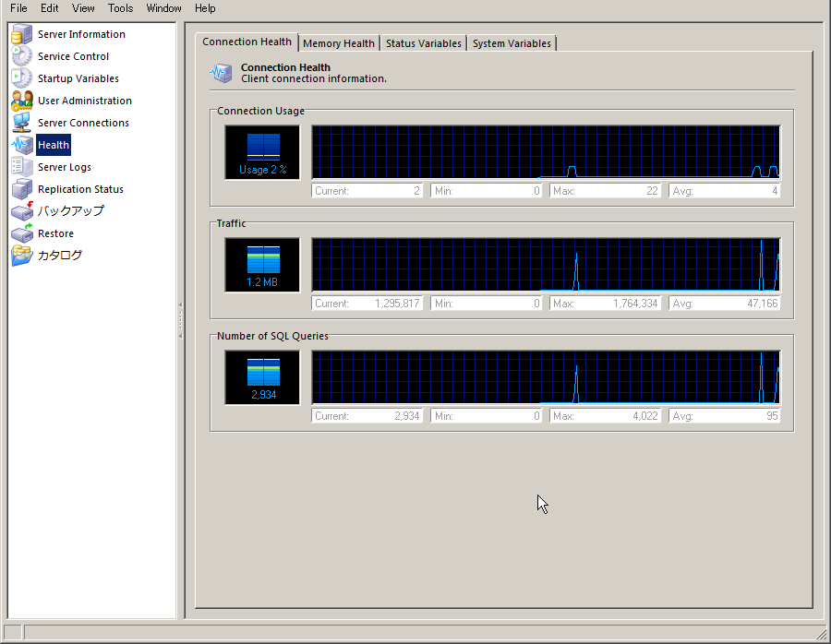Open the Edit menu
This screenshot has width=831, height=644.
[x=50, y=8]
